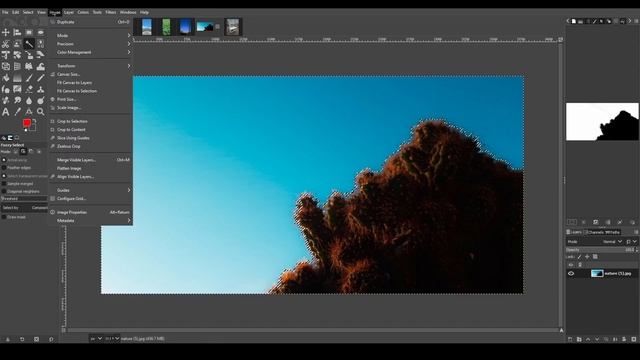
Task: Select the Alignment tool
Action: click(x=17, y=32)
